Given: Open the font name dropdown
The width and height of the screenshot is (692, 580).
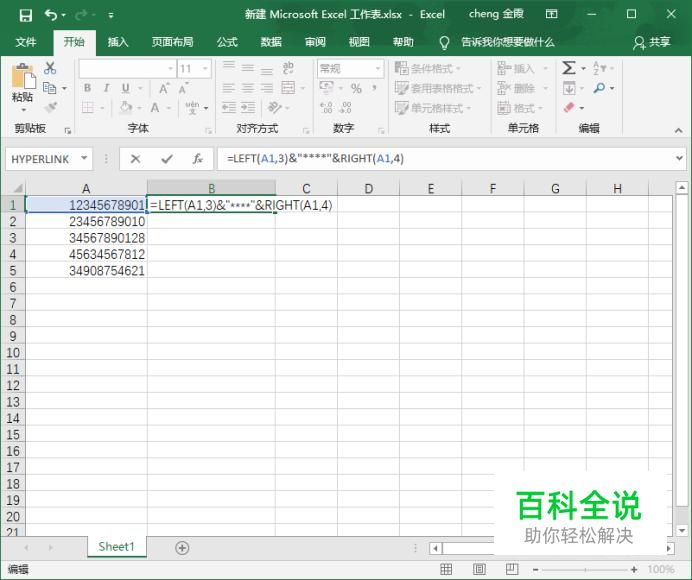Looking at the screenshot, I should tap(170, 68).
